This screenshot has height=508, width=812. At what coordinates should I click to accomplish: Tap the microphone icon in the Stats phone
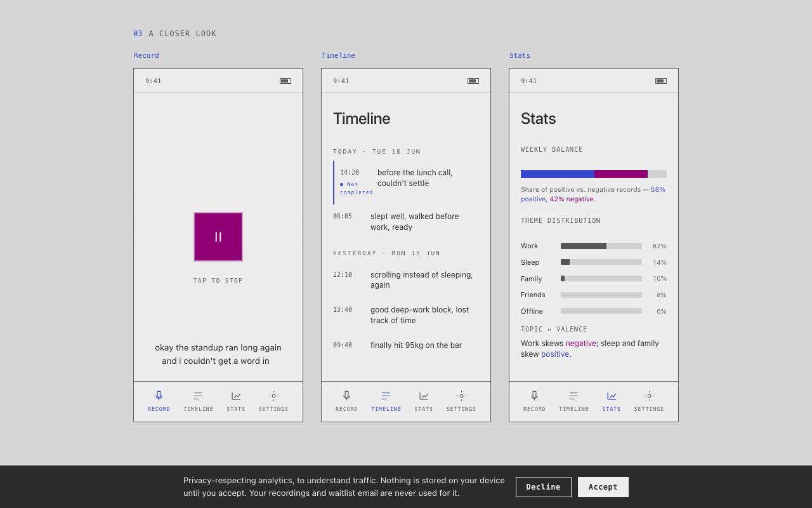(x=534, y=396)
